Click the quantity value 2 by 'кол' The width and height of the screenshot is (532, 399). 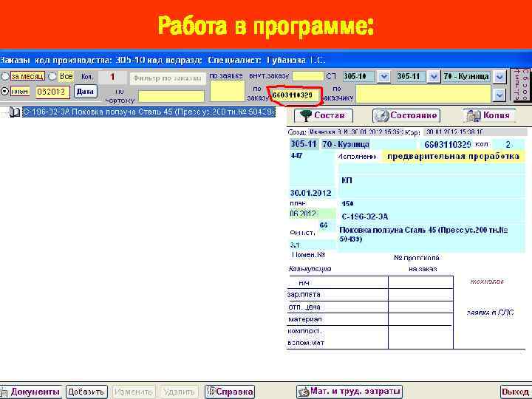click(508, 145)
